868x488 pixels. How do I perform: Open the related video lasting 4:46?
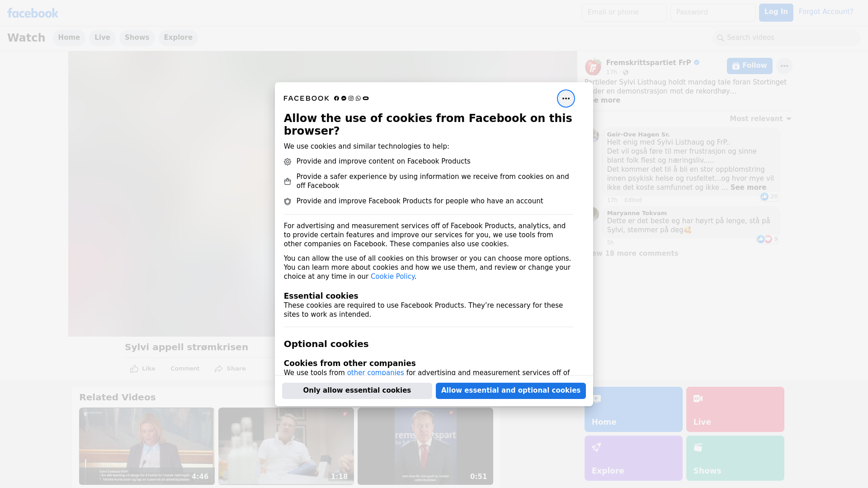pos(147,446)
